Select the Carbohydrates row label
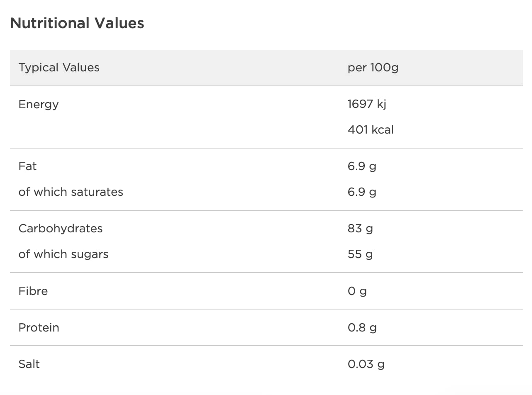532x395 pixels. coord(61,229)
